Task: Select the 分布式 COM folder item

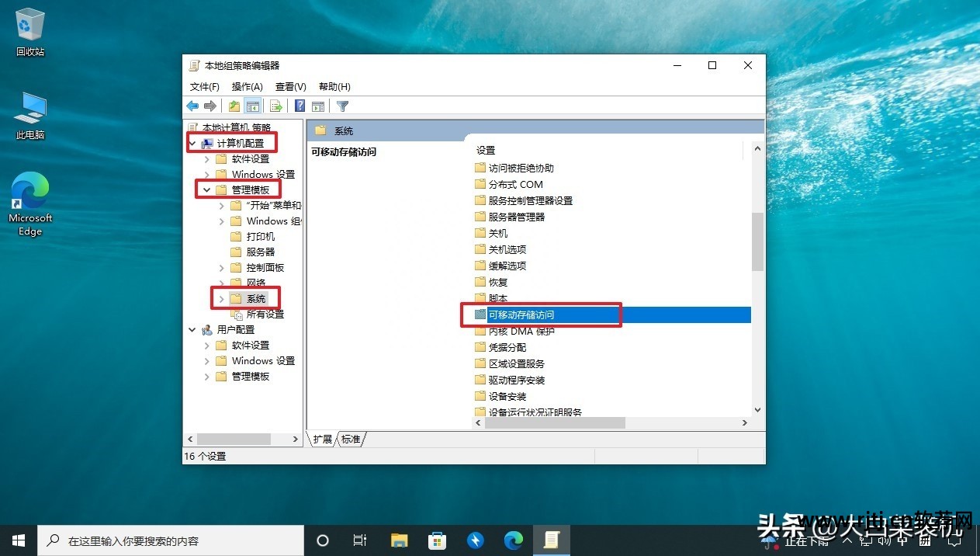Action: [x=515, y=184]
